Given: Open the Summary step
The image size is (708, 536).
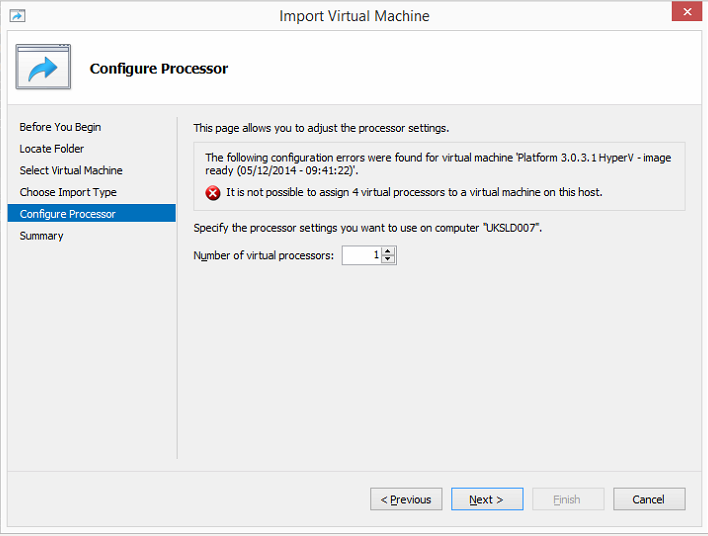Looking at the screenshot, I should [x=41, y=236].
